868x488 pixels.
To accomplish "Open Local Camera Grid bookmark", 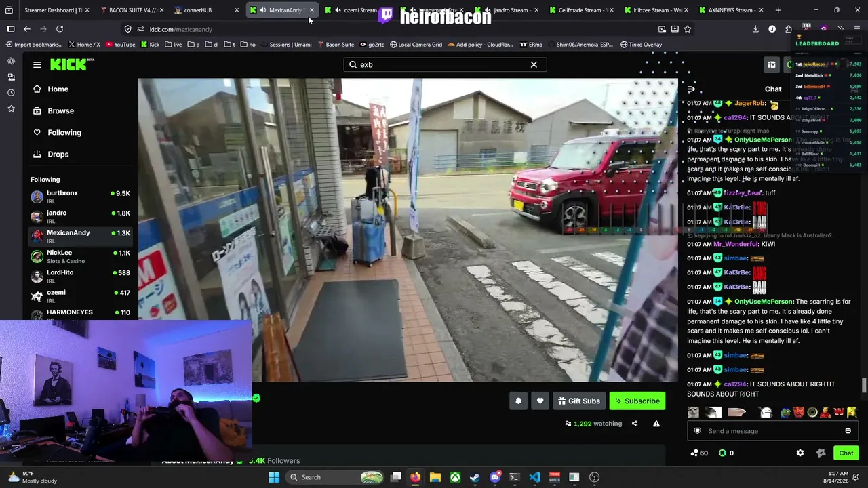I will coord(416,45).
